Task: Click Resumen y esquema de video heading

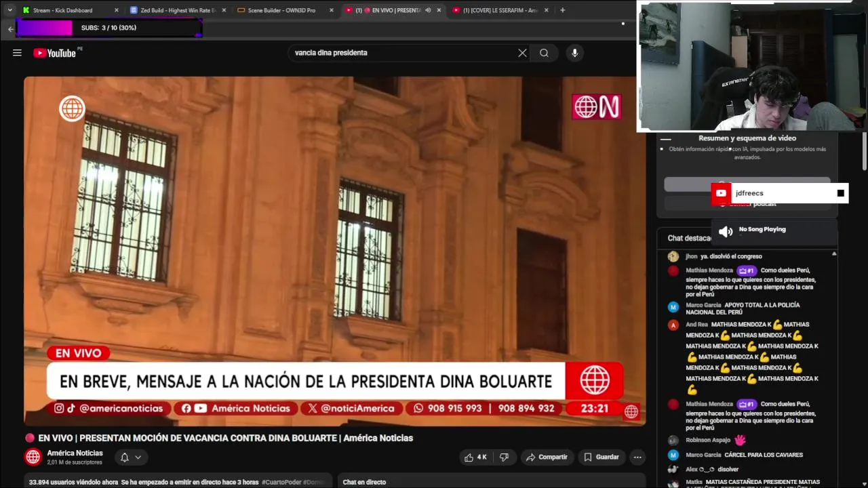Action: click(x=747, y=138)
